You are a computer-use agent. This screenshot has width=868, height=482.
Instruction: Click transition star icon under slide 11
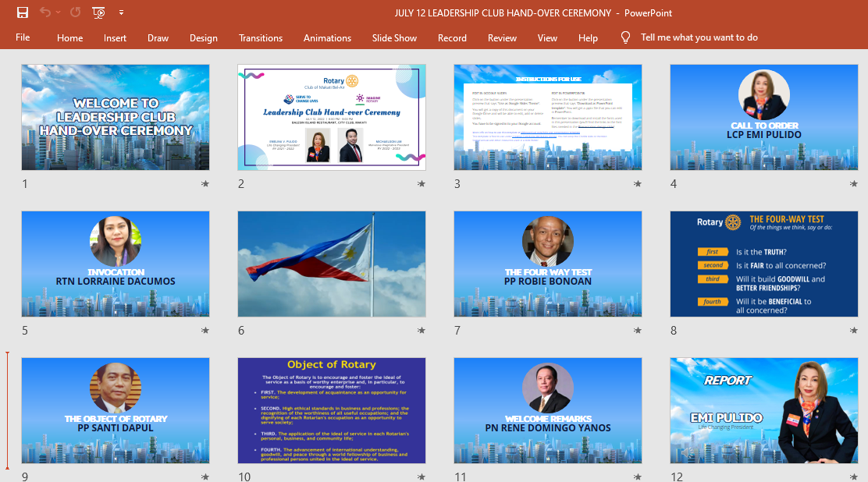pyautogui.click(x=637, y=477)
